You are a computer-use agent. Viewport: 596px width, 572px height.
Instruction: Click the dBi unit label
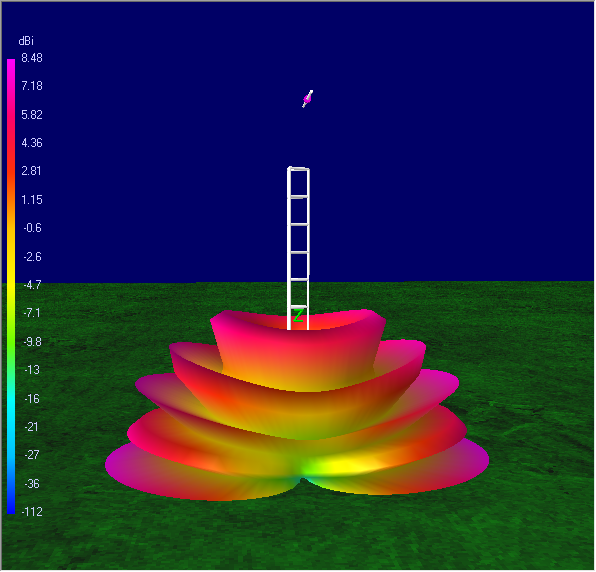[26, 41]
